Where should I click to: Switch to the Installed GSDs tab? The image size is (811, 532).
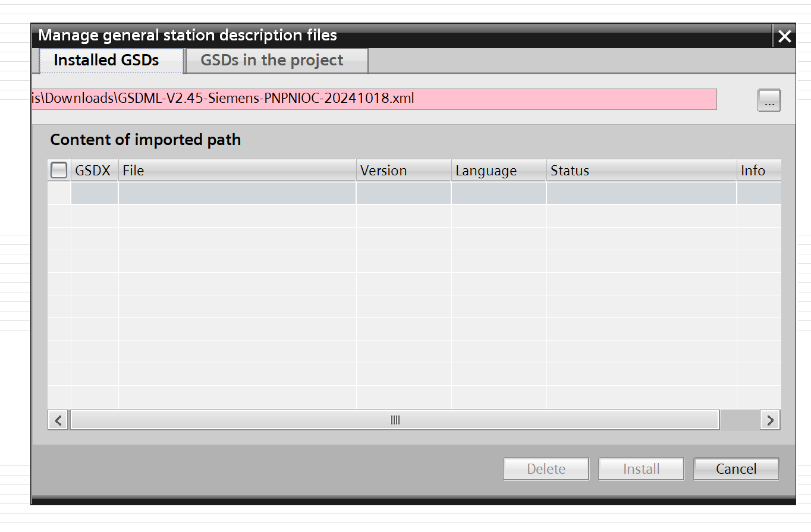[106, 61]
